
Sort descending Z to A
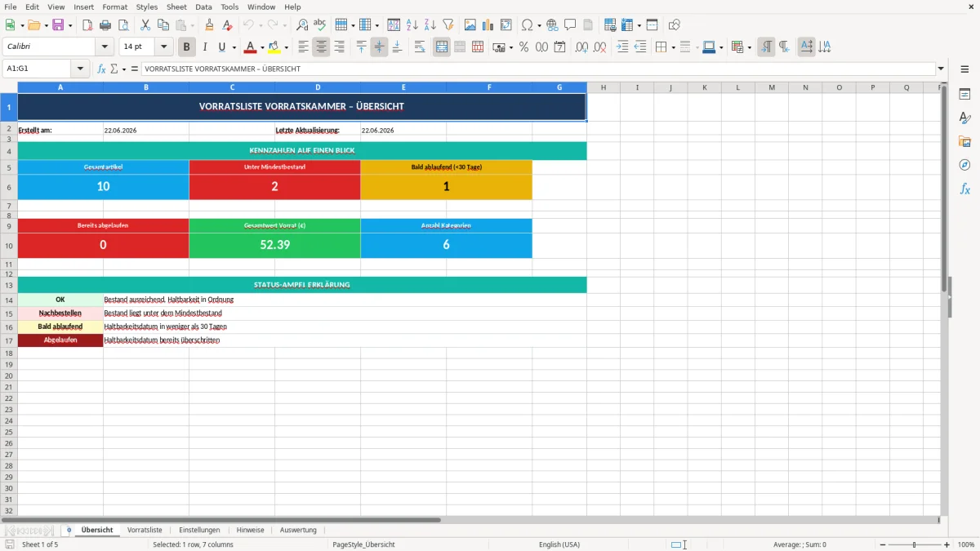[430, 25]
